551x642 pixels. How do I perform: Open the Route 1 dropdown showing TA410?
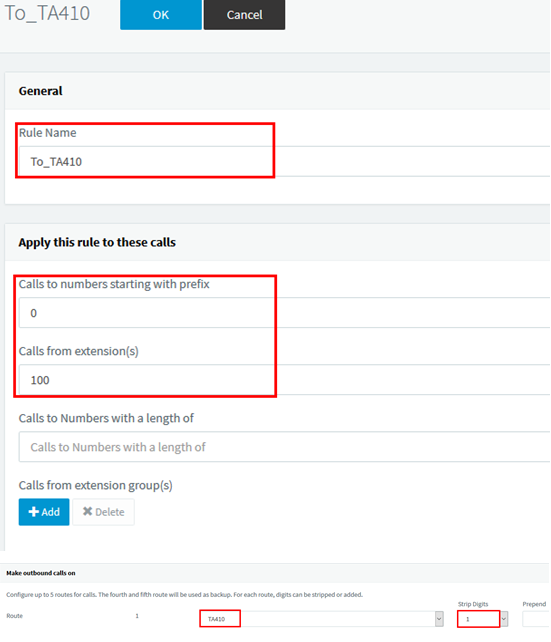point(321,619)
